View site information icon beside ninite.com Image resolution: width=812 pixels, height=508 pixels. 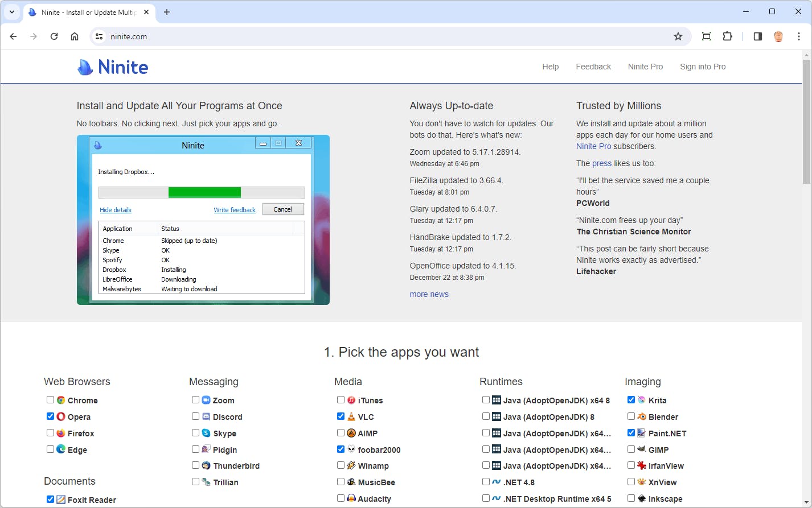point(99,36)
